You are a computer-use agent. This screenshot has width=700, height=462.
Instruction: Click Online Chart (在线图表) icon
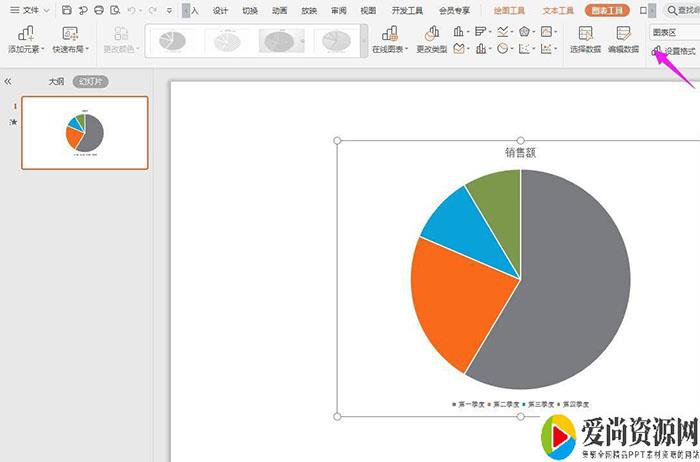[x=389, y=40]
